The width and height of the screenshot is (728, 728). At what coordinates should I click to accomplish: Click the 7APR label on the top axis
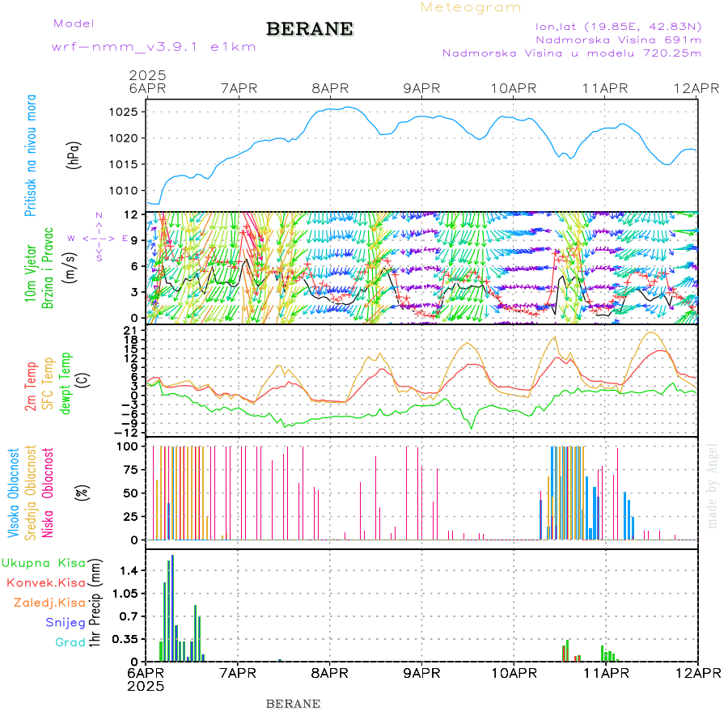[239, 88]
